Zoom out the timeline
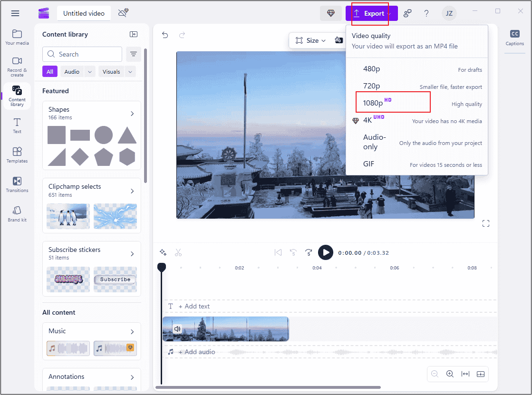The image size is (532, 395). pyautogui.click(x=435, y=374)
